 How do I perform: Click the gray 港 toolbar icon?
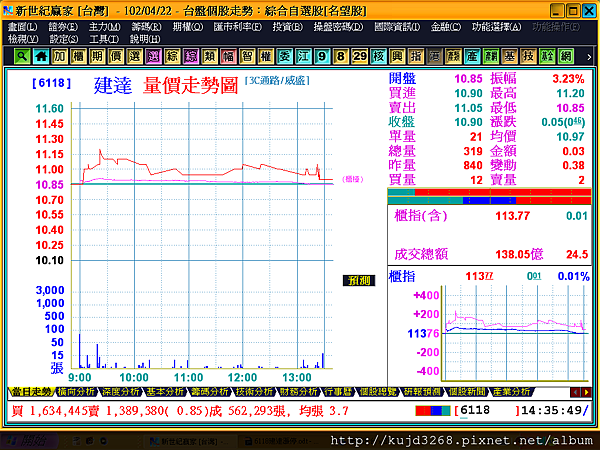click(x=434, y=57)
